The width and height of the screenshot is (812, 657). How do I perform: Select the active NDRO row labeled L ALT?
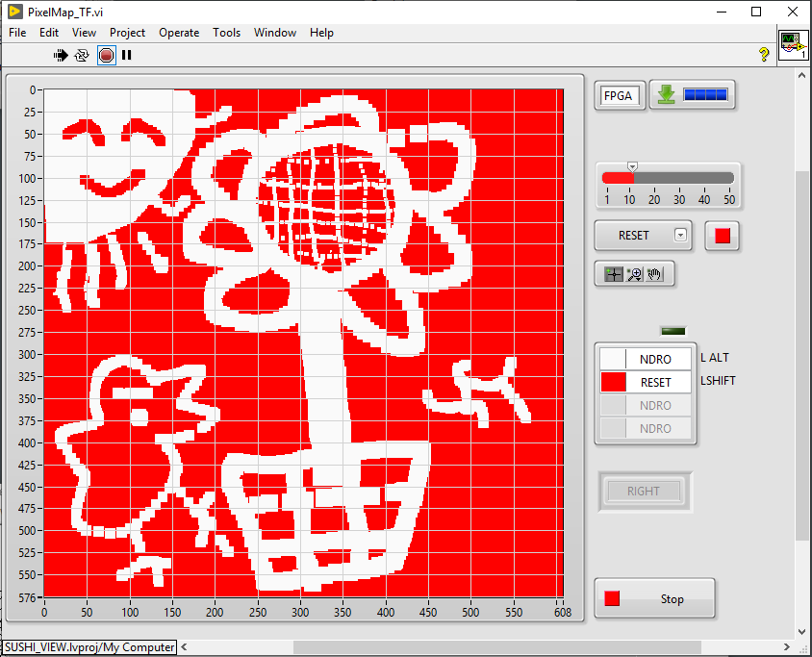pyautogui.click(x=646, y=359)
